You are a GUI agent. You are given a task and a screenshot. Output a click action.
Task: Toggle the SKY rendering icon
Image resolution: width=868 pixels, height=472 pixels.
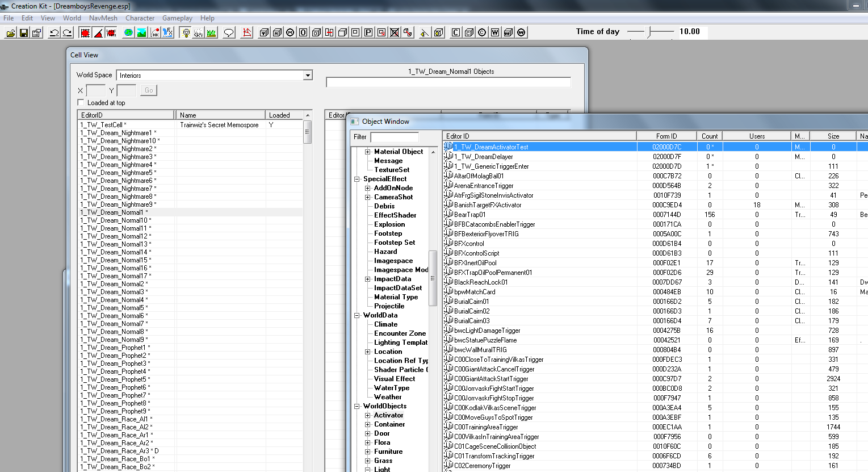(198, 33)
